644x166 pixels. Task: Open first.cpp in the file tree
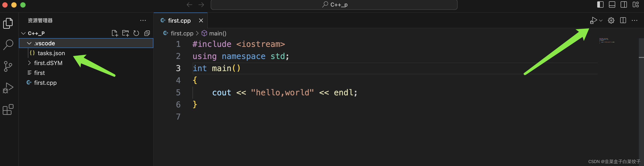[x=86, y=83]
